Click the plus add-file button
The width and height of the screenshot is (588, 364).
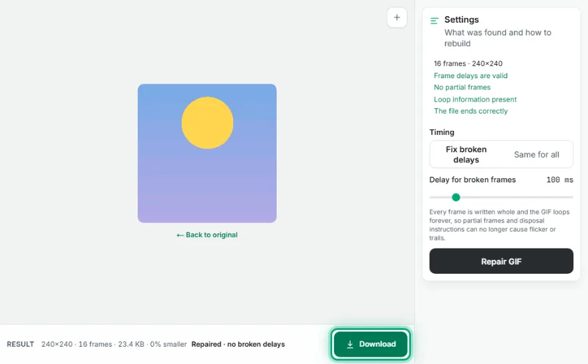coord(397,17)
